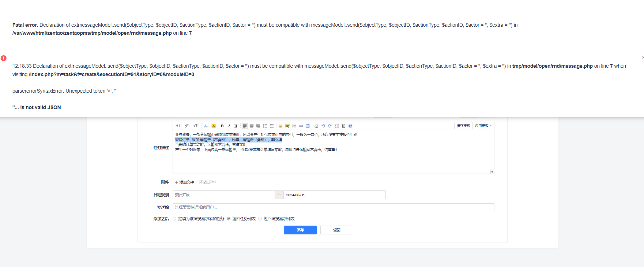Click the description line starting 业务背景
This screenshot has height=267, width=644.
coord(266,135)
